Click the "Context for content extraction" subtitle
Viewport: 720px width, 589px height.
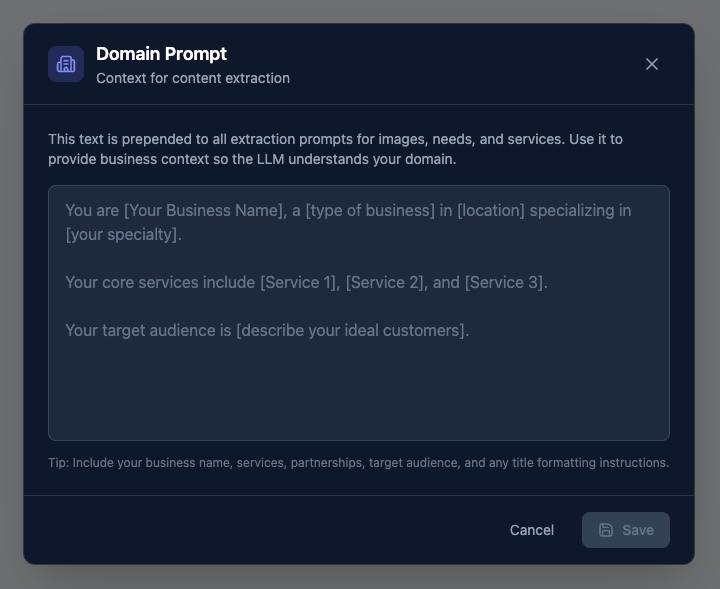click(x=193, y=78)
